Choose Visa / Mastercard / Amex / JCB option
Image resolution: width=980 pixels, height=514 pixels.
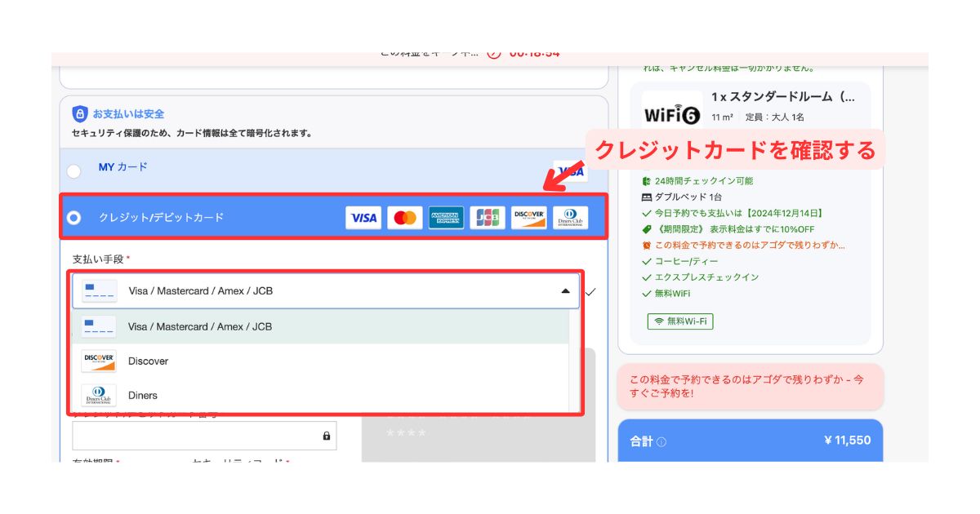tap(320, 326)
